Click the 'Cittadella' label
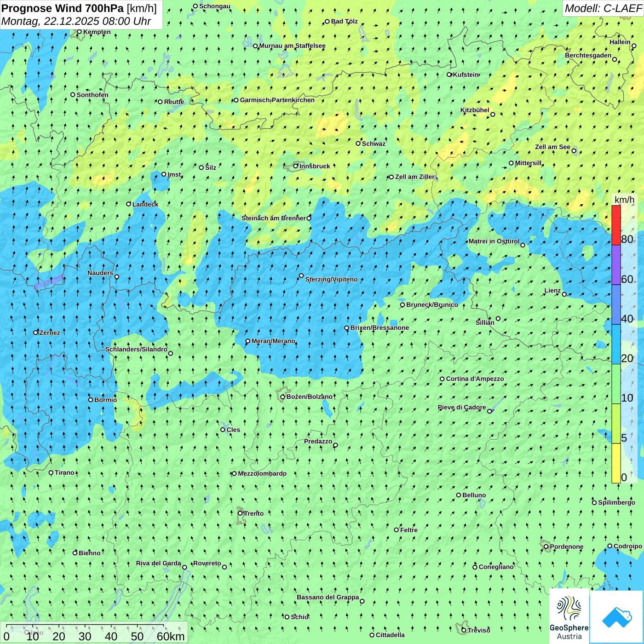The height and width of the screenshot is (644, 644). 390,635
